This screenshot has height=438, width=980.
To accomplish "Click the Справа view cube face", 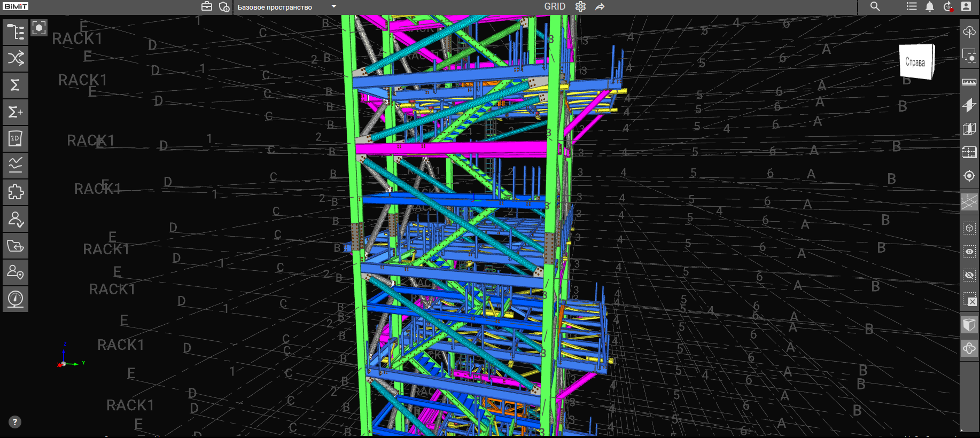I will pyautogui.click(x=915, y=62).
